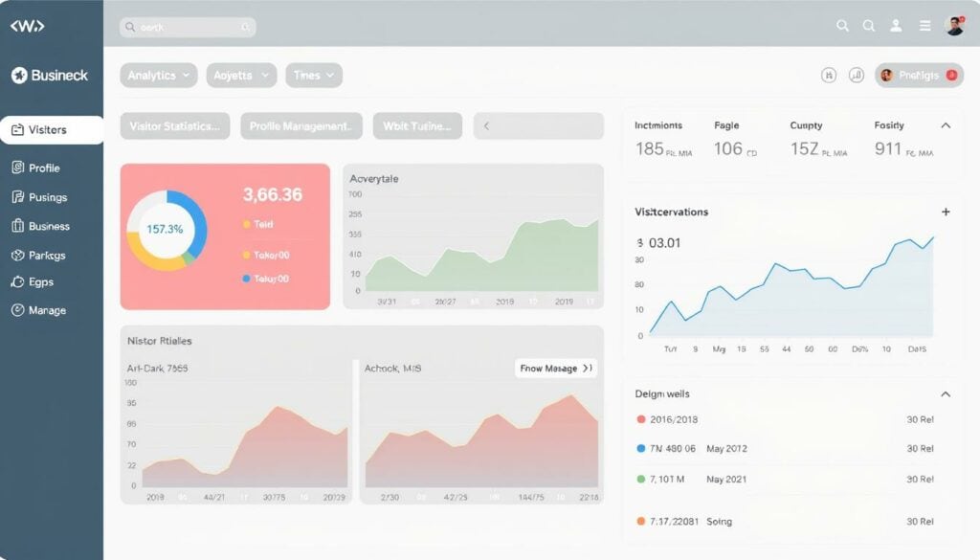Click the search input field at the top
This screenshot has width=980, height=560.
tap(187, 26)
